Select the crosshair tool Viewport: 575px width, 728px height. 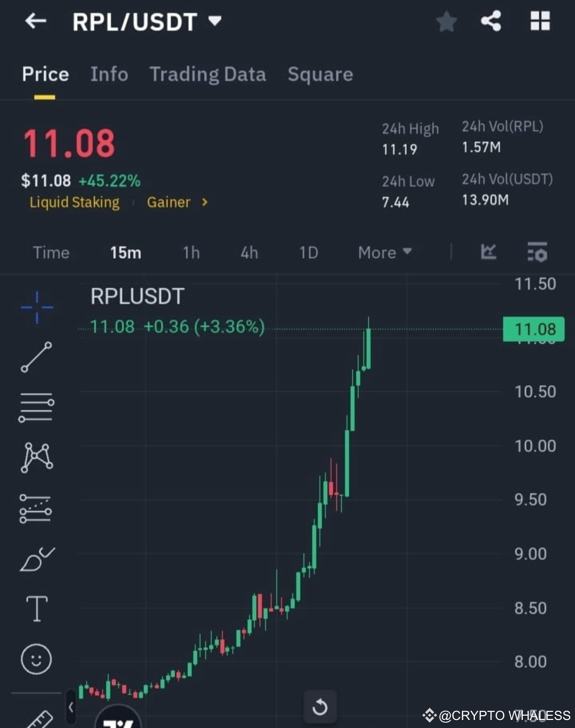(x=36, y=307)
